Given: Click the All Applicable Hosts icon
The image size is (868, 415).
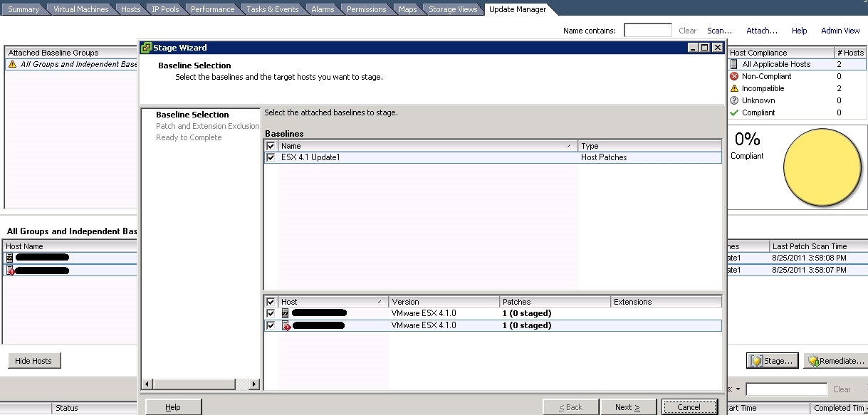Looking at the screenshot, I should point(734,64).
